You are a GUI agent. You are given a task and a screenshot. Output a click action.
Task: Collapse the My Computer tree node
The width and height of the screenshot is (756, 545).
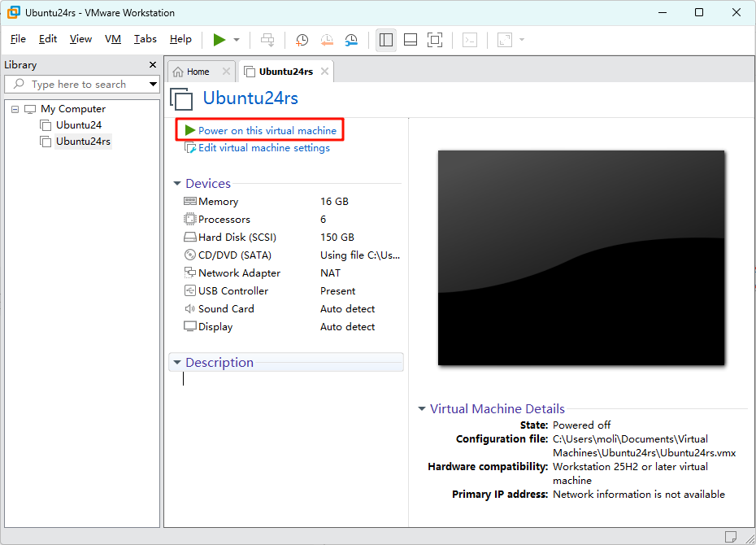coord(15,110)
